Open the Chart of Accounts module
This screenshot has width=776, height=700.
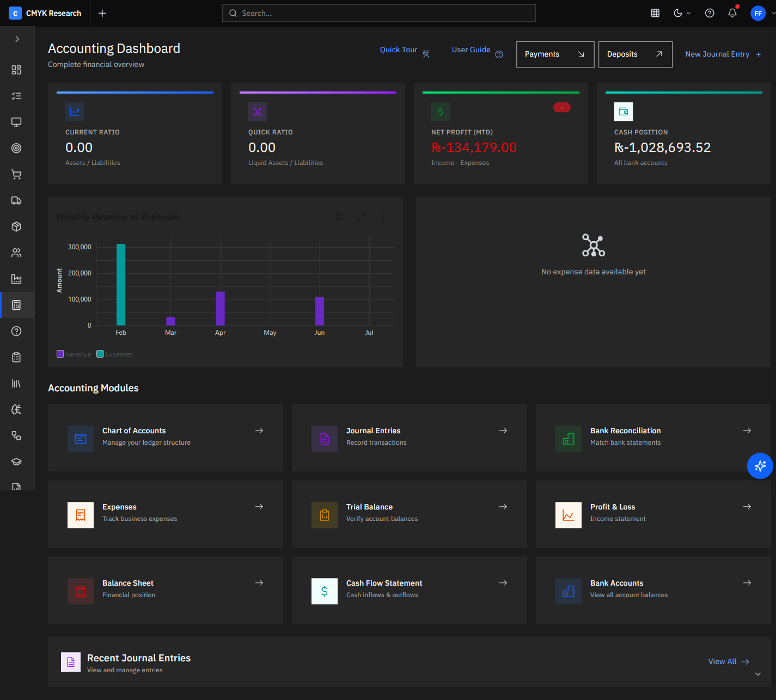click(x=166, y=438)
